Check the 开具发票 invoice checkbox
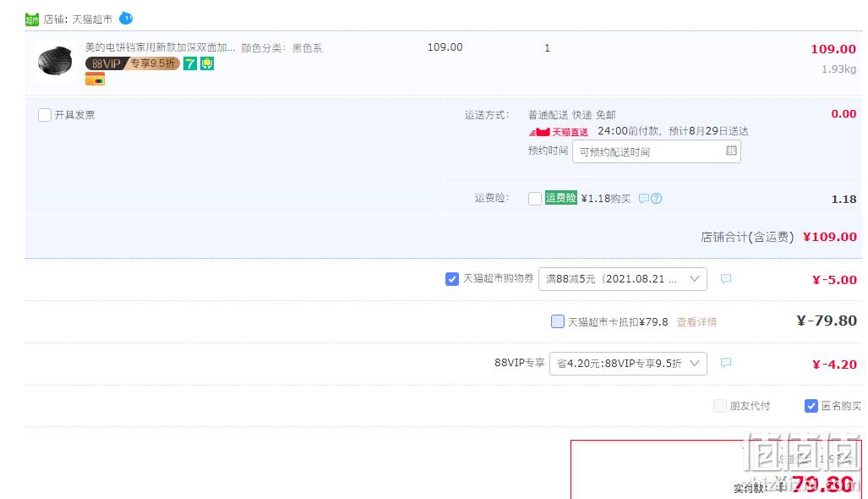The image size is (868, 499). coord(45,115)
